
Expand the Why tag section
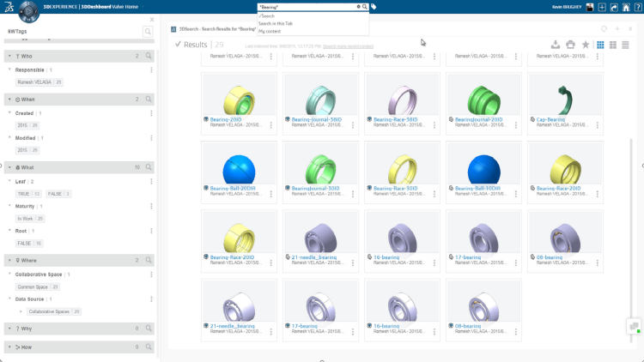coord(9,329)
